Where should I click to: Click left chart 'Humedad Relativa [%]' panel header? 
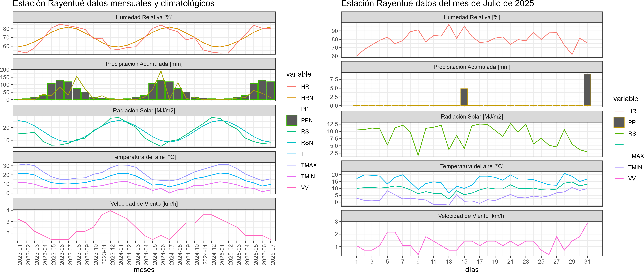[144, 17]
